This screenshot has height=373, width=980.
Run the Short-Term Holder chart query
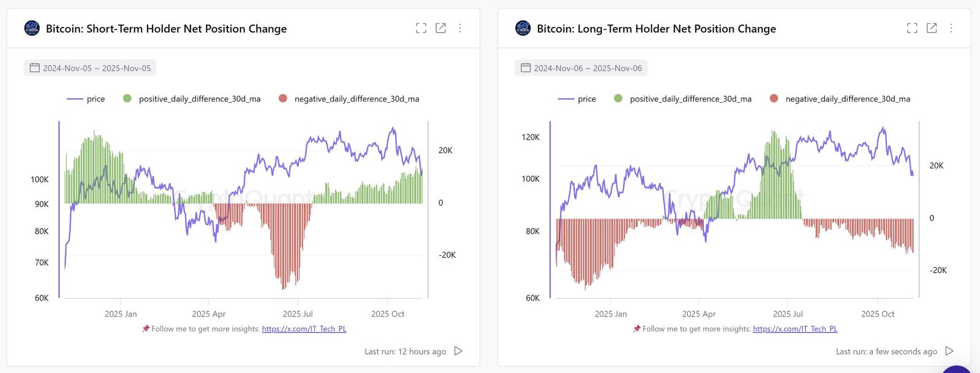click(458, 351)
